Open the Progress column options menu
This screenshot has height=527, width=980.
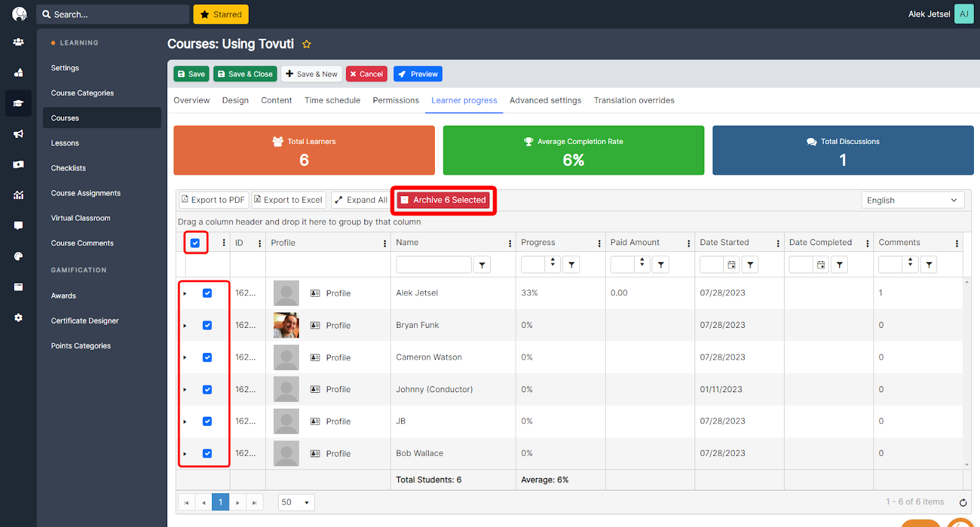click(600, 243)
